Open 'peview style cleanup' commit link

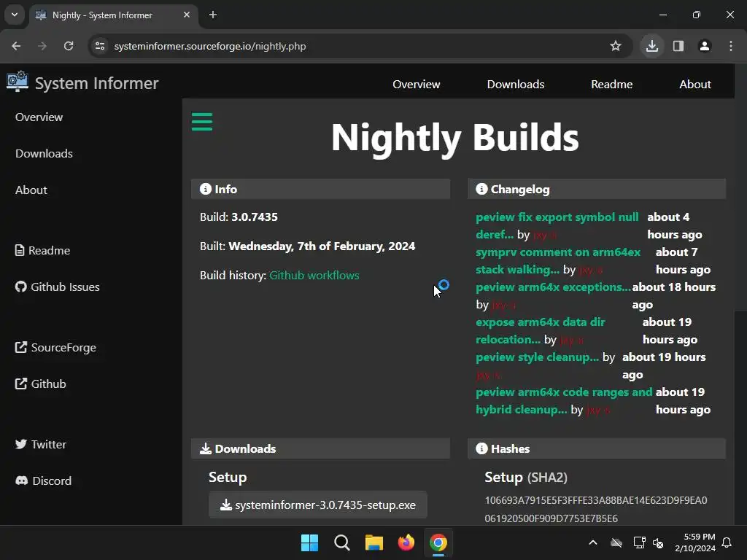538,357
